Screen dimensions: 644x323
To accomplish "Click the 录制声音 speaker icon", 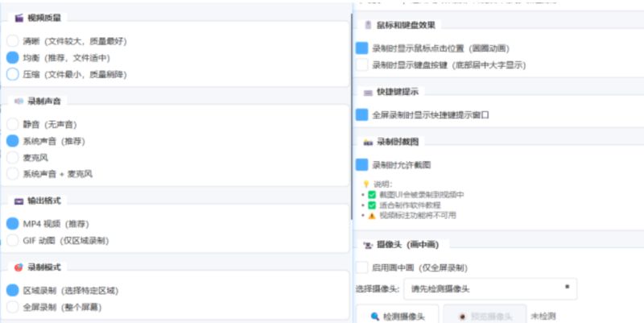I will pos(19,101).
